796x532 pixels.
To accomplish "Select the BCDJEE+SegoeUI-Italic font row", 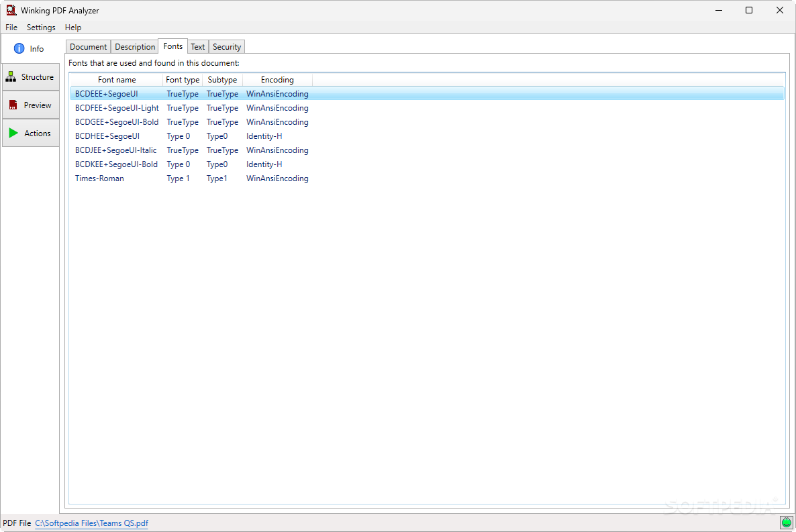I will coord(427,150).
